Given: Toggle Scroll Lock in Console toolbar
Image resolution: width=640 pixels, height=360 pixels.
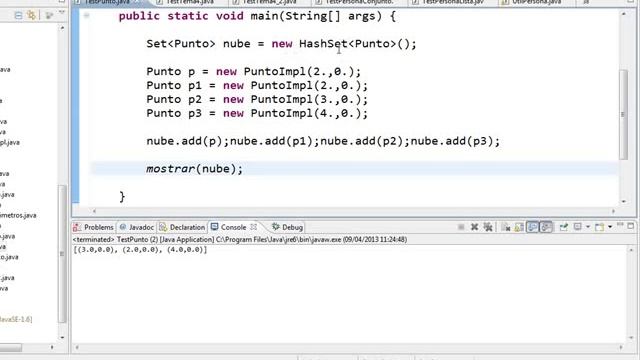Looking at the screenshot, I should (519, 227).
